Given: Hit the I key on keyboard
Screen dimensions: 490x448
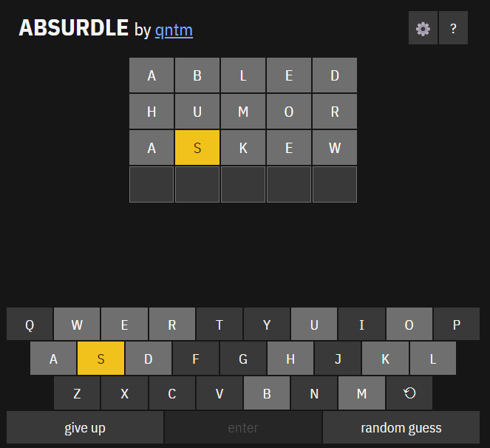Looking at the screenshot, I should 361,325.
